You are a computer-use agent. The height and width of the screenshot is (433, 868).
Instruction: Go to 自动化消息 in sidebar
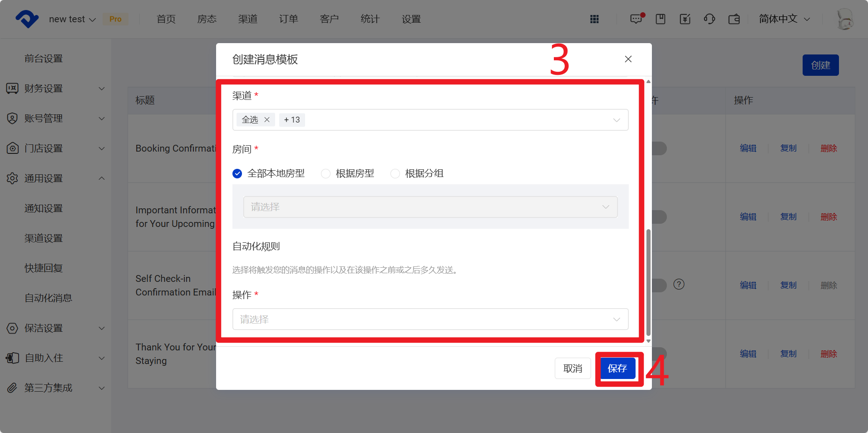click(48, 298)
